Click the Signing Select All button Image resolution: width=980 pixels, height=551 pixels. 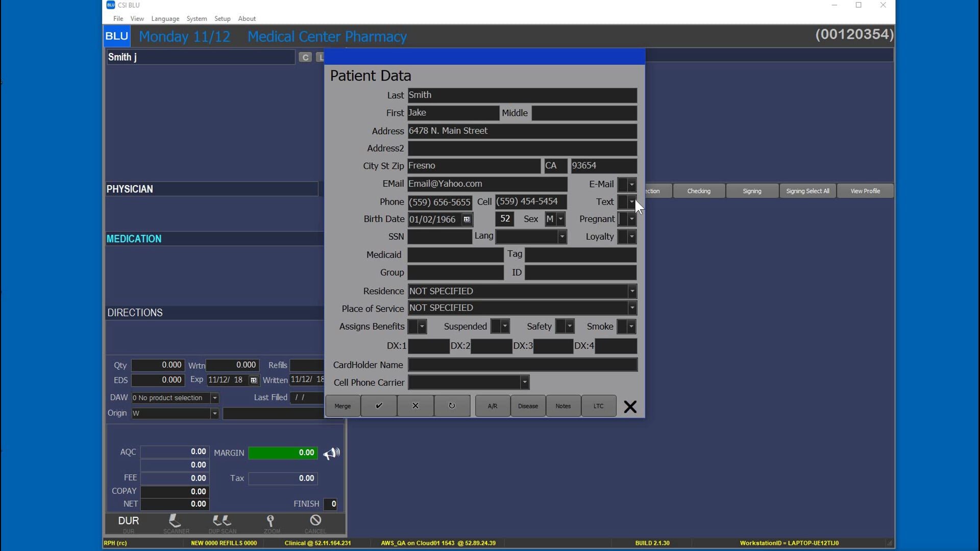point(807,191)
